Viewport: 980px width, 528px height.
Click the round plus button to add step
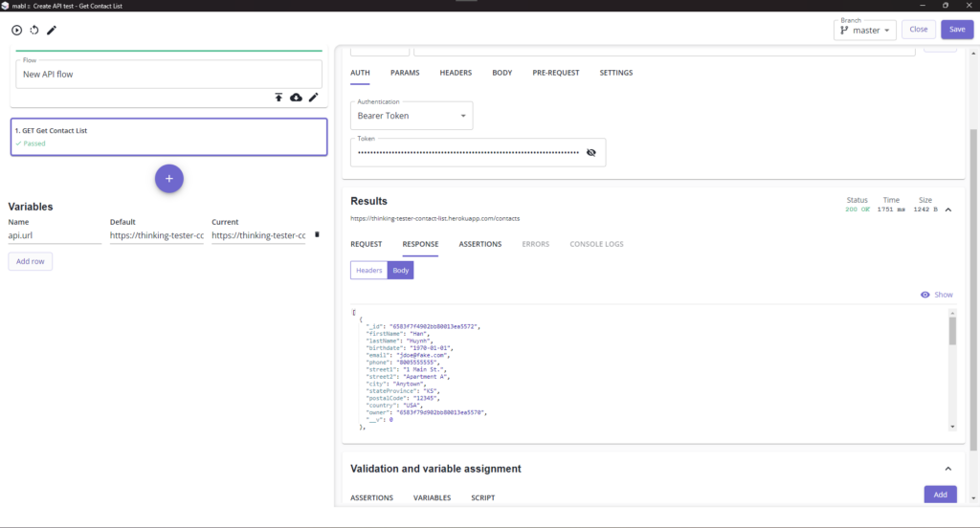(x=169, y=178)
